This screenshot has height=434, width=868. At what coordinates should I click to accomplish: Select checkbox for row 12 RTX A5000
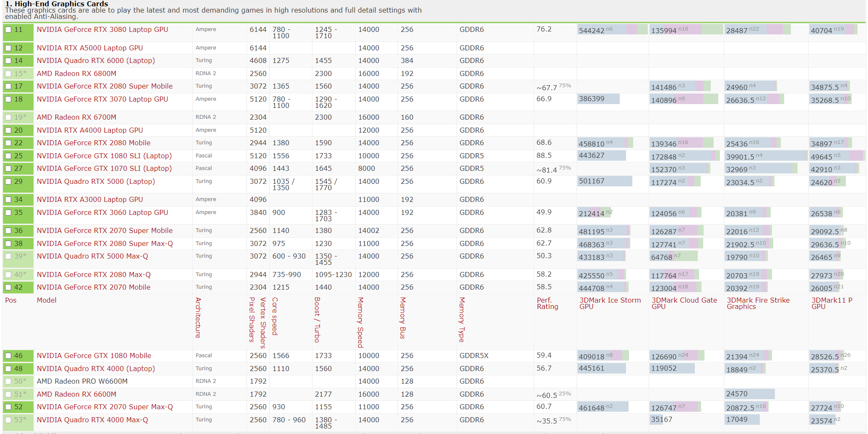[x=8, y=48]
